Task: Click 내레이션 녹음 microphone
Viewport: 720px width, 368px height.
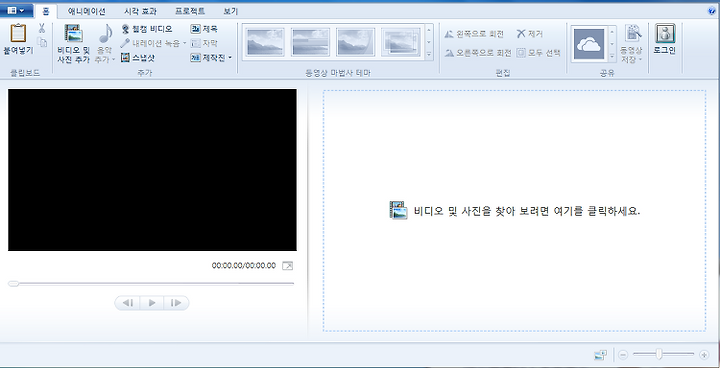Action: click(150, 43)
